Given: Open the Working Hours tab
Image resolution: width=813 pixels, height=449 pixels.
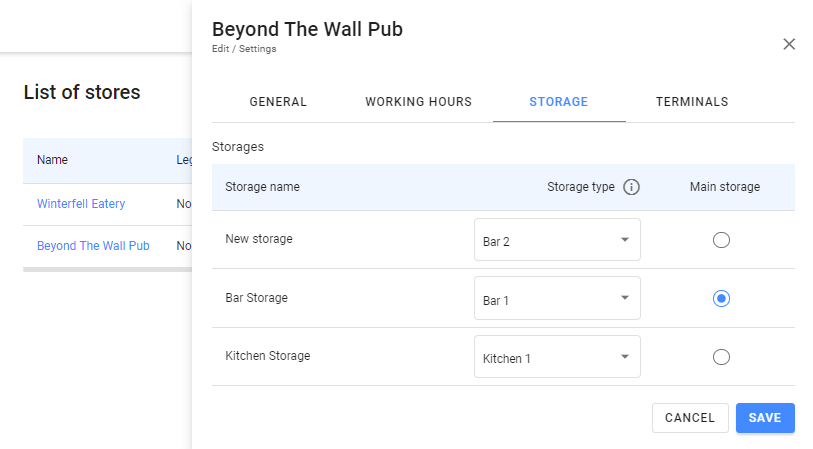Looking at the screenshot, I should click(x=418, y=102).
